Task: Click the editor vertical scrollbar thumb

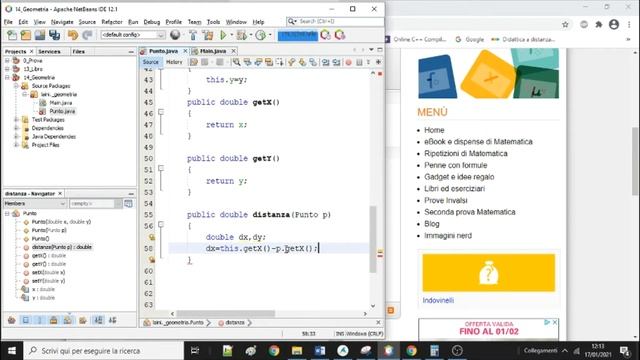Action: [373, 239]
